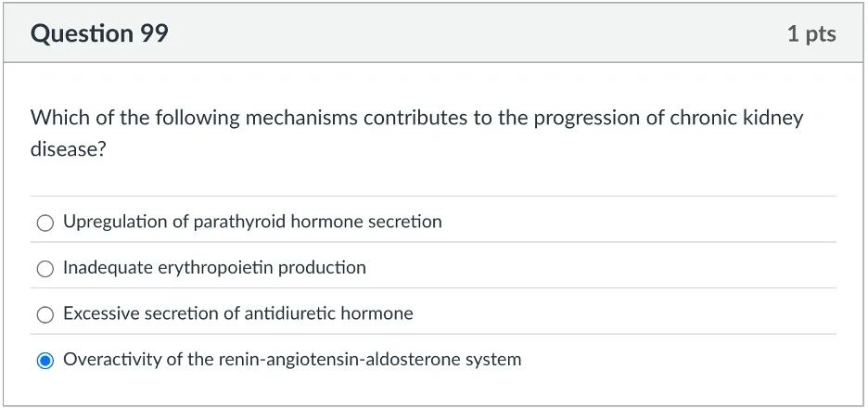This screenshot has height=408, width=868.
Task: Click the 'Inadequate erythropoietin production' answer text
Action: pos(214,268)
